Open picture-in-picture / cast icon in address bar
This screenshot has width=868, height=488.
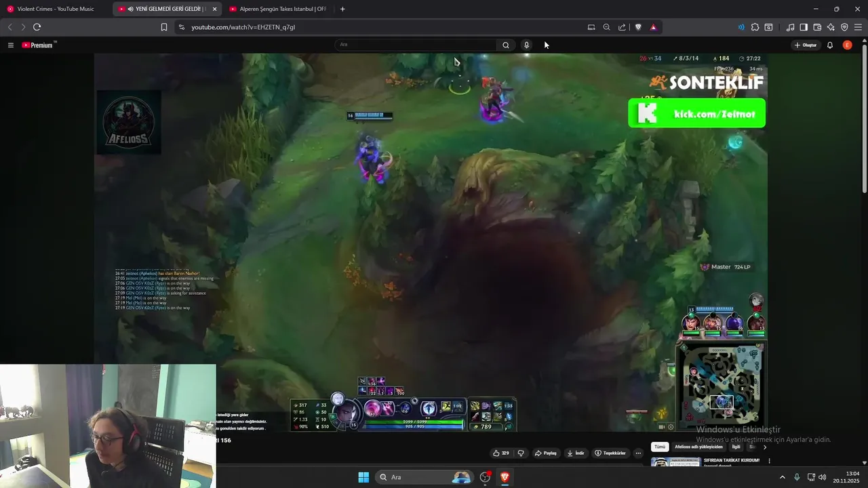[591, 27]
